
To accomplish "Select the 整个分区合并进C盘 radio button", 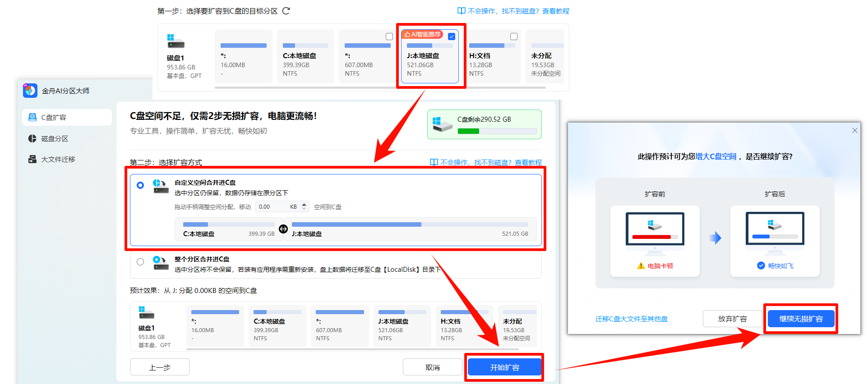I will [140, 262].
